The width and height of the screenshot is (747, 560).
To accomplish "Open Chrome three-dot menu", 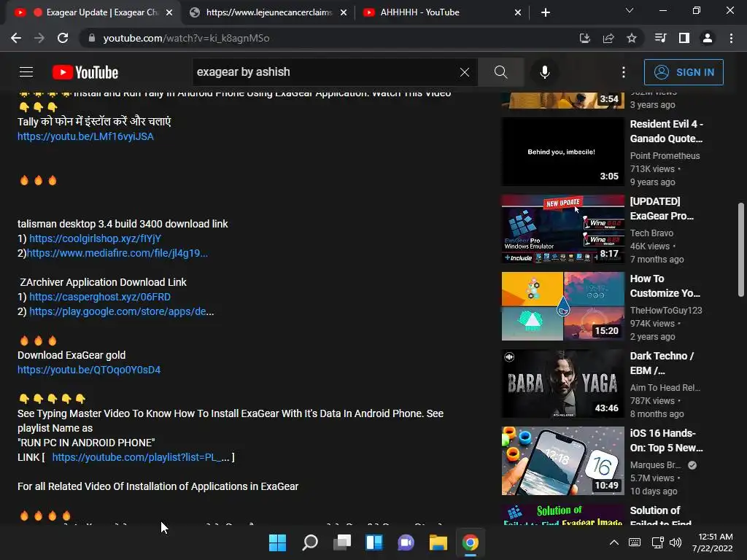I will coord(731,38).
